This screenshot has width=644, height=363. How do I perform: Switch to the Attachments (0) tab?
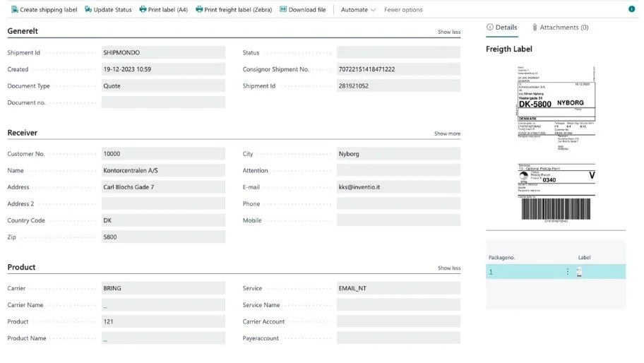pyautogui.click(x=560, y=28)
